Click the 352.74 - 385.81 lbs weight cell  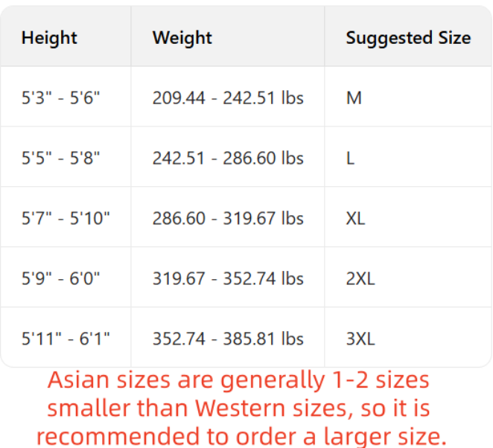pos(228,339)
